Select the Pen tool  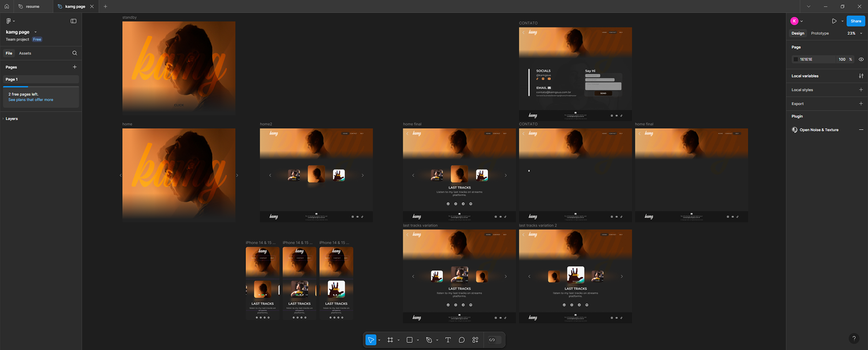click(x=429, y=340)
